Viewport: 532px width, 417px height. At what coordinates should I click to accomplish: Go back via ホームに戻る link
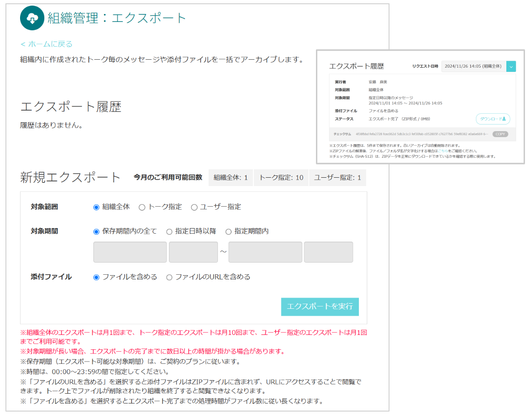(x=47, y=44)
